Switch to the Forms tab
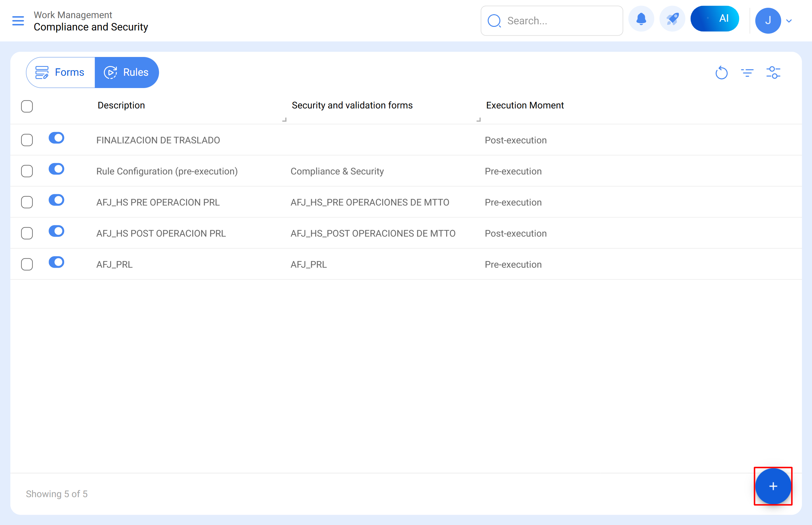 coord(61,72)
